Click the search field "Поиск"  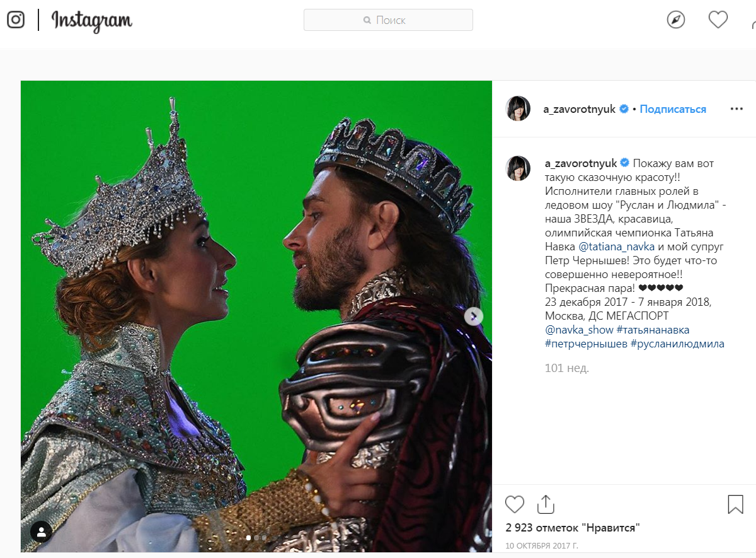tap(388, 20)
